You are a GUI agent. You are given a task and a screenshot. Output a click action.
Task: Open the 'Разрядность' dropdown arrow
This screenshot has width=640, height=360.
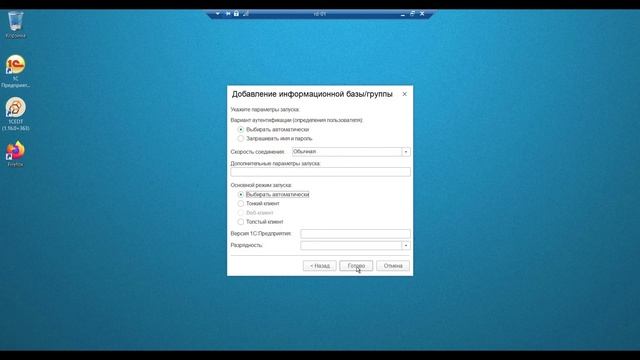click(x=406, y=245)
